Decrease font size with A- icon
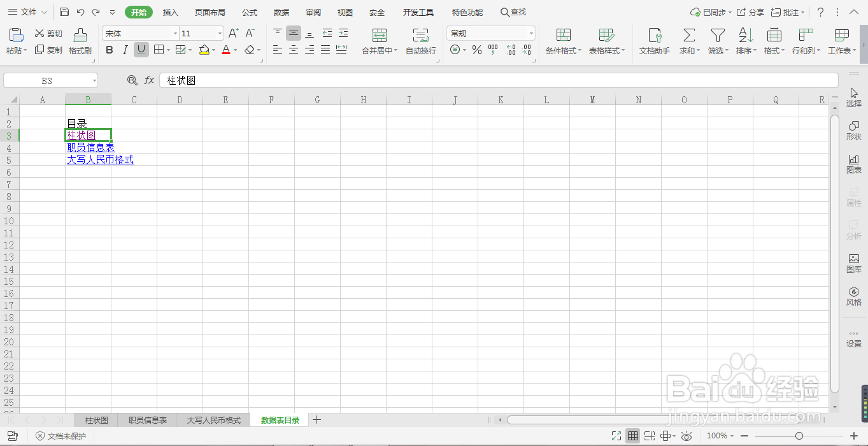 pyautogui.click(x=250, y=33)
